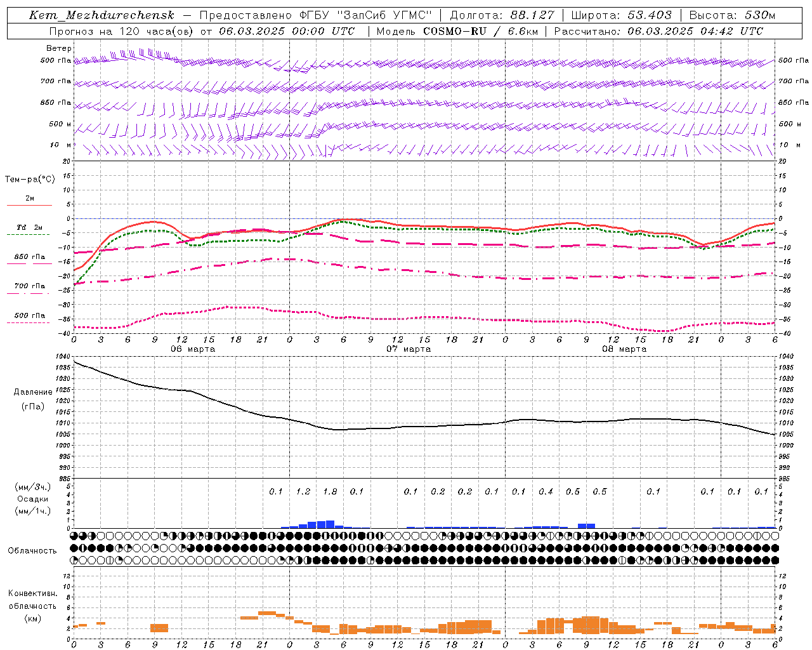Click the 'Давление' pressure label
This screenshot has width=812, height=650.
click(x=33, y=392)
